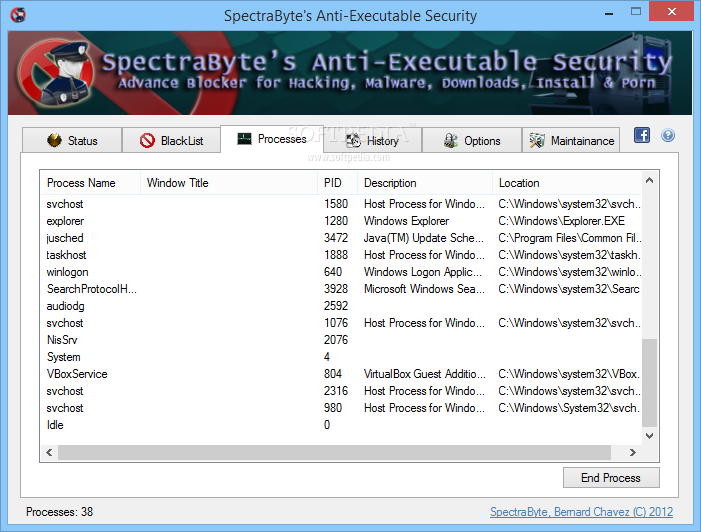The height and width of the screenshot is (532, 701).
Task: Click the Windows Logon Applic... description
Action: coord(423,272)
